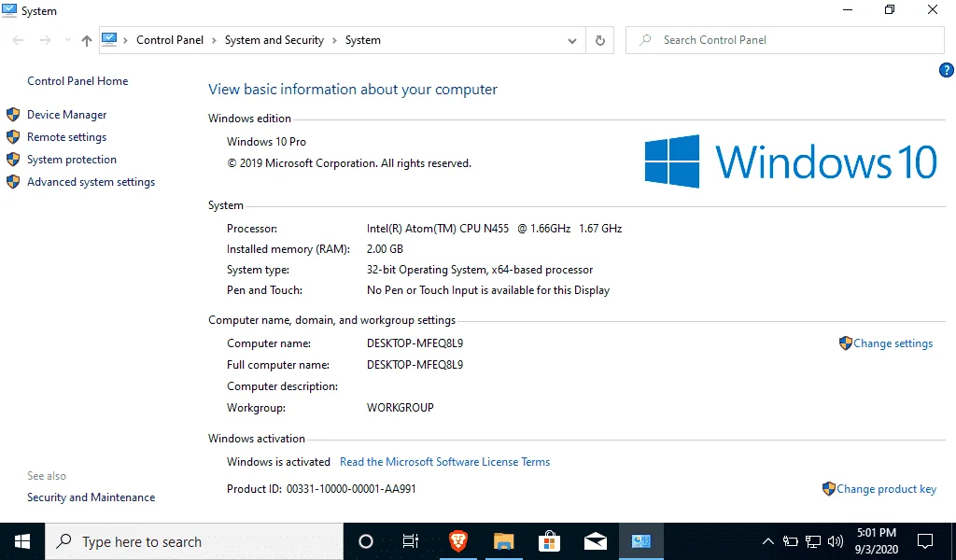Screen dimensions: 956x560
Task: Click the System protection shield icon
Action: [x=13, y=160]
